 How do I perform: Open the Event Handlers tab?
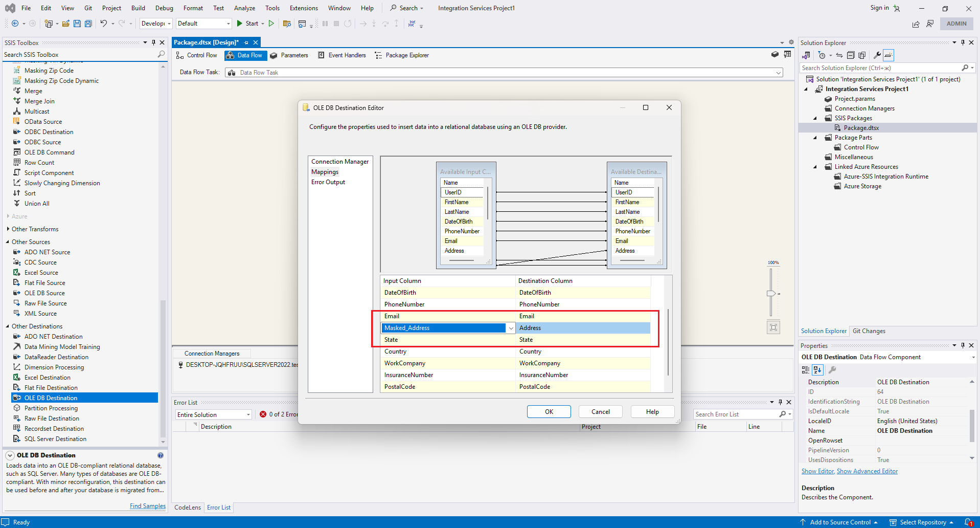pos(342,55)
